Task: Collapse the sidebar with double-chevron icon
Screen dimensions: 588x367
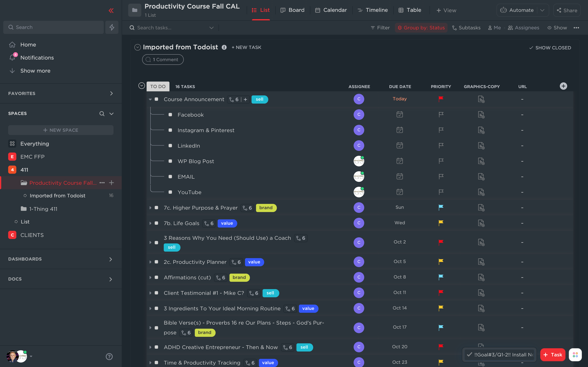Action: pos(111,10)
